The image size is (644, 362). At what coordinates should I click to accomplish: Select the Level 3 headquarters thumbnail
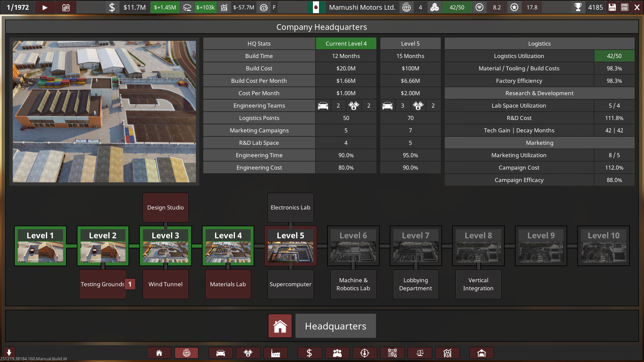tap(165, 246)
